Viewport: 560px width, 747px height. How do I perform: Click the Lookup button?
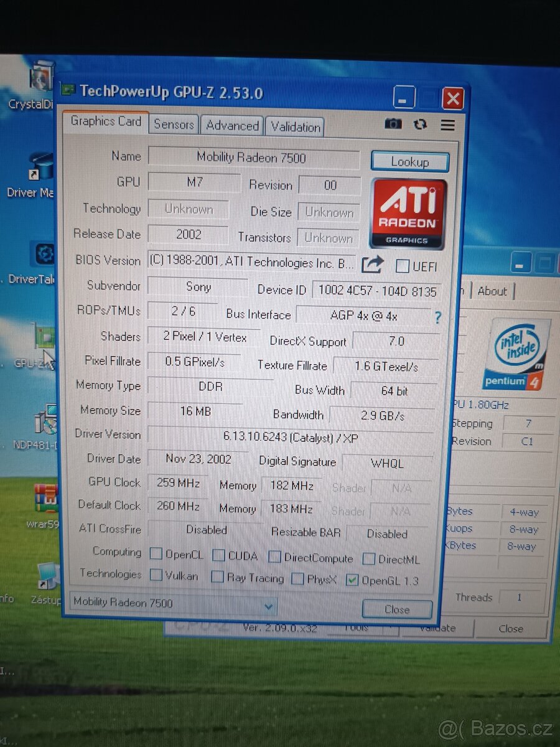(x=409, y=162)
